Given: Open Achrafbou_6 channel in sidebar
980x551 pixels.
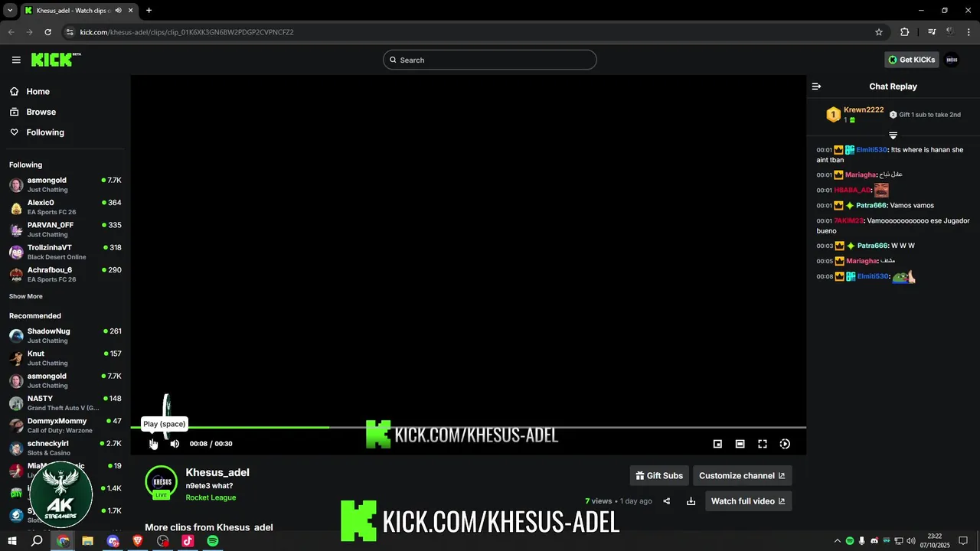Looking at the screenshot, I should [x=65, y=274].
